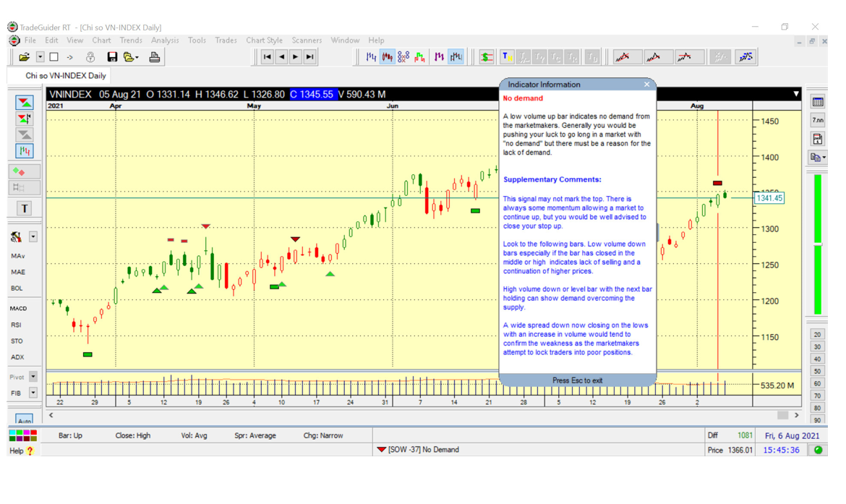Click the Save (floppy disk) toolbar icon
Viewport: 846px width, 504px height.
(112, 57)
